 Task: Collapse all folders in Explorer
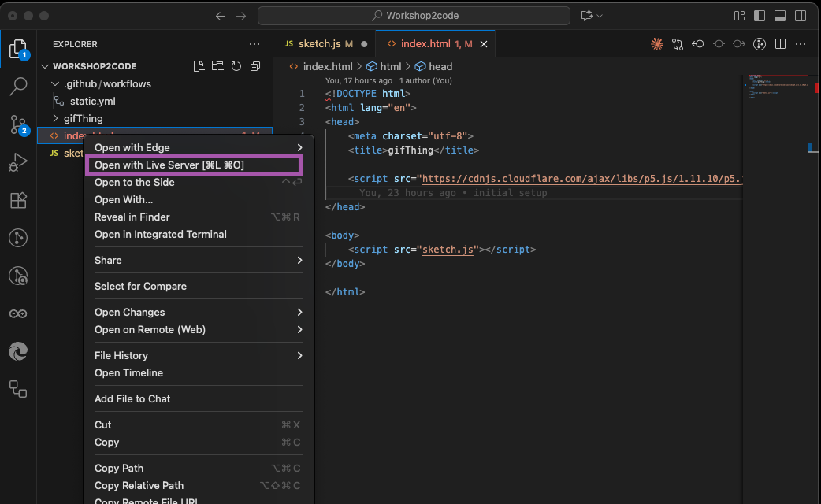[255, 66]
